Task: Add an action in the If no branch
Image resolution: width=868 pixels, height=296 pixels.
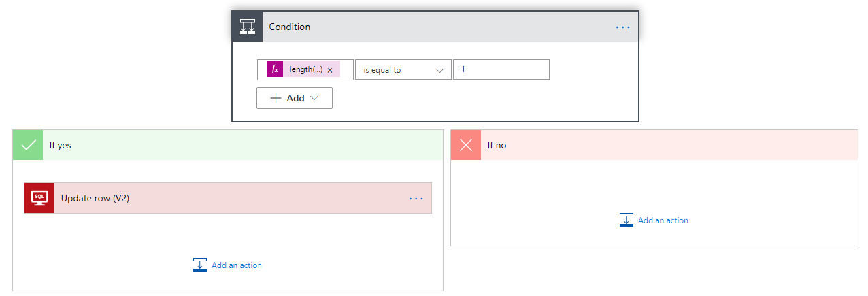Action: pyautogui.click(x=654, y=220)
